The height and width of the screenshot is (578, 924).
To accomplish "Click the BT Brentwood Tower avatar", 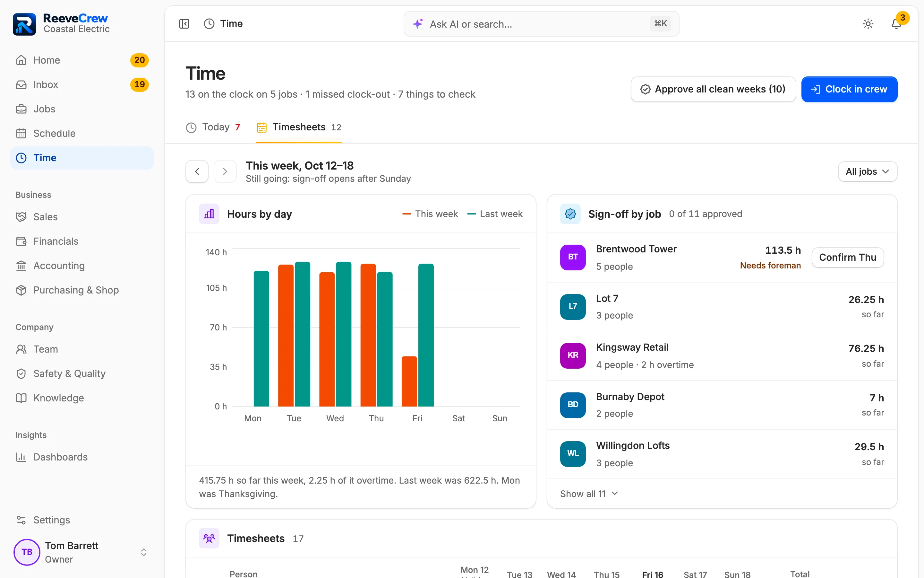I will [x=573, y=257].
